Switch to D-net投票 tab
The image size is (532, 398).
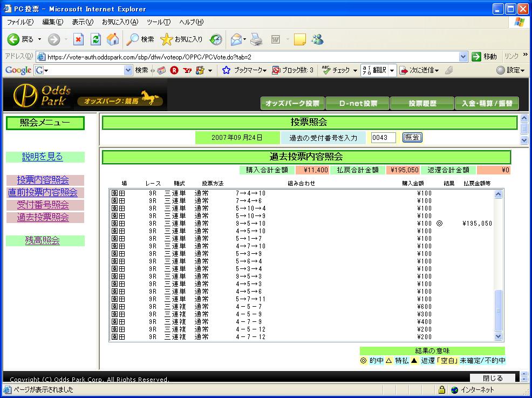[358, 104]
